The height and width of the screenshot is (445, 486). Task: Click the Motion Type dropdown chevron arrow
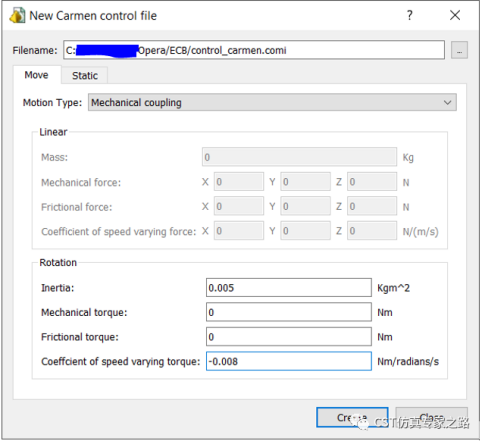447,103
